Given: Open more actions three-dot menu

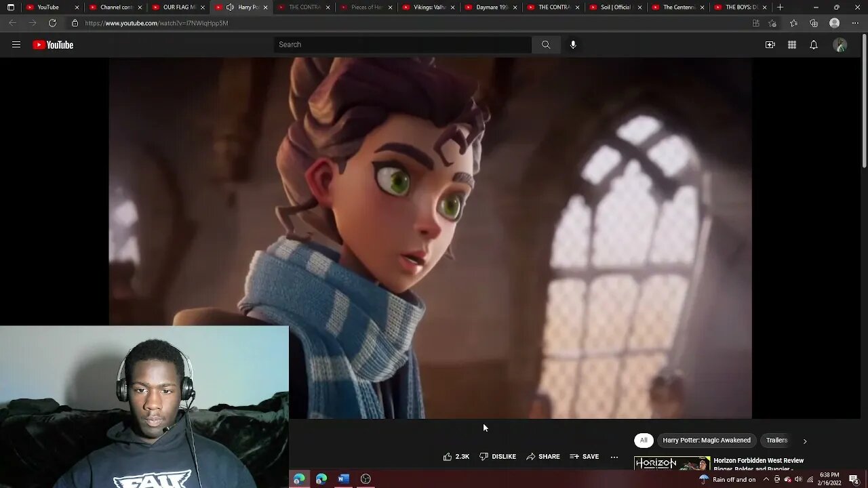Looking at the screenshot, I should pos(614,457).
